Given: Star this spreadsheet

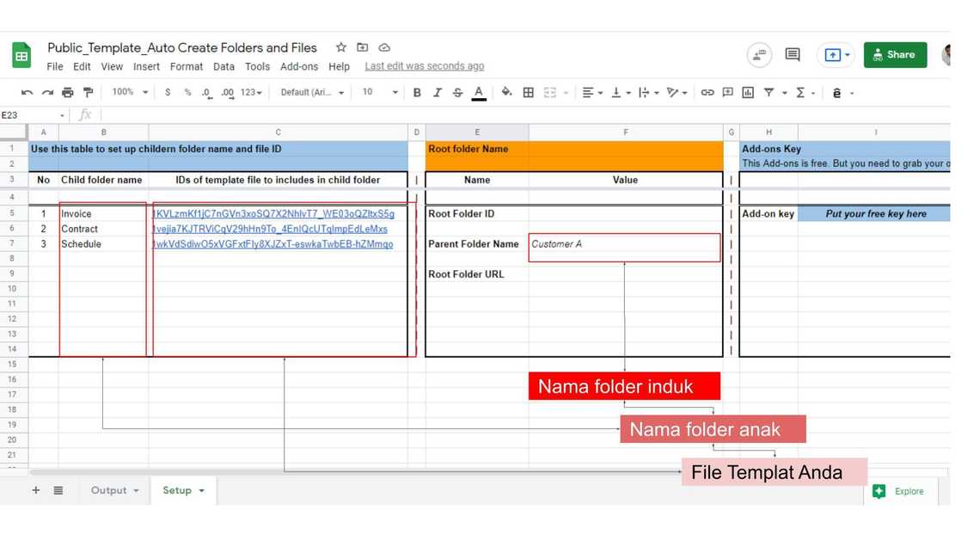Looking at the screenshot, I should point(341,48).
